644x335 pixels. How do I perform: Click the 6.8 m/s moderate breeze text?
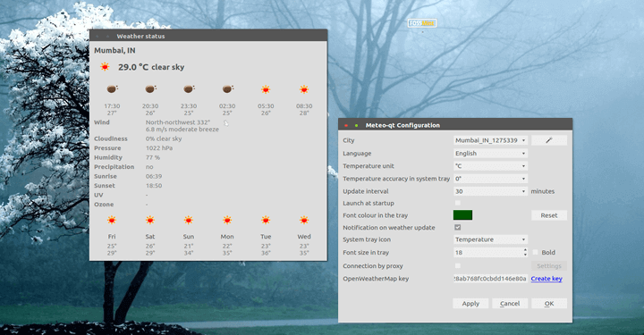(x=182, y=130)
